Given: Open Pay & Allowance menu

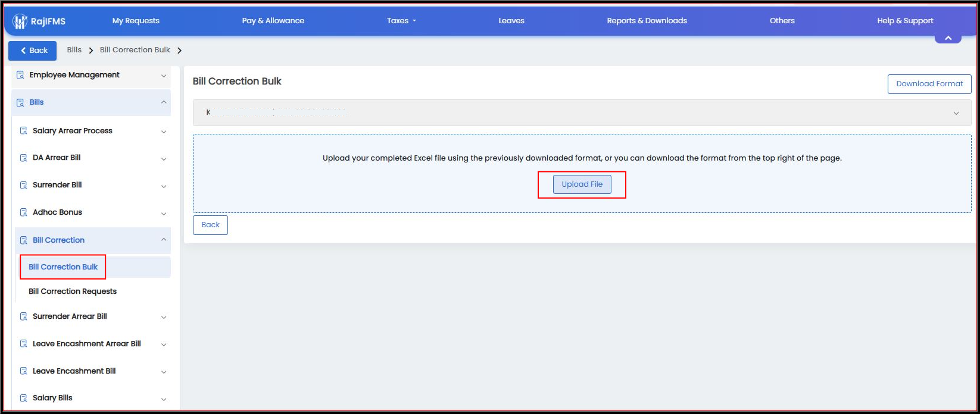Looking at the screenshot, I should click(x=273, y=21).
